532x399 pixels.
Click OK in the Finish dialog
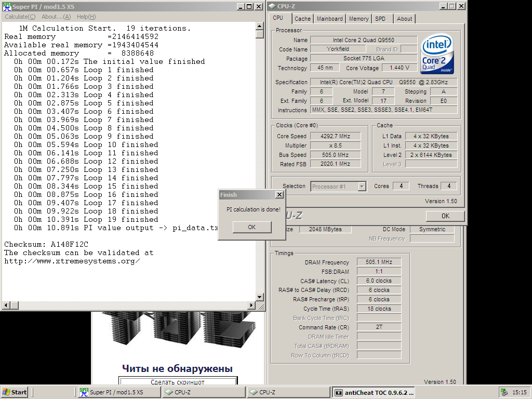click(252, 227)
